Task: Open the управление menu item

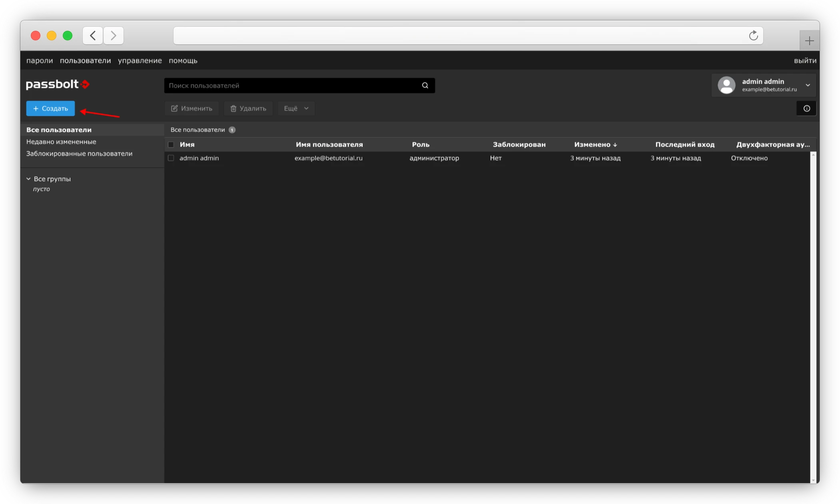Action: pos(140,60)
